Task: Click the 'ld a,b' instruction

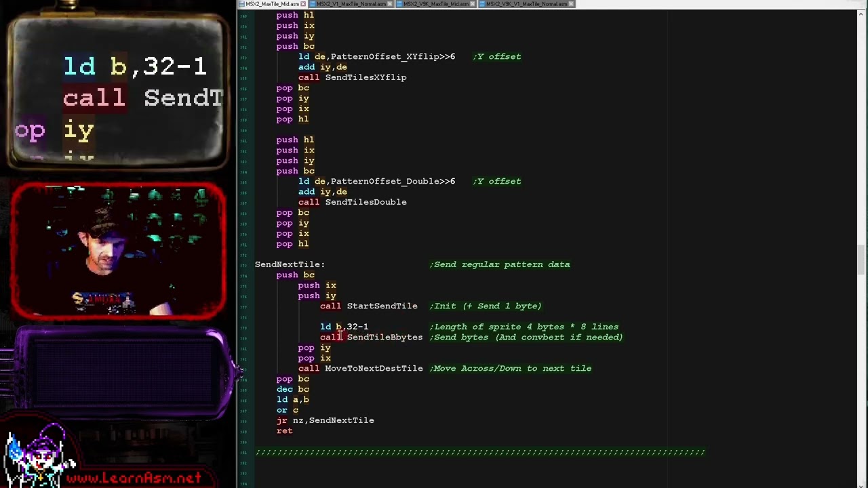Action: (292, 399)
